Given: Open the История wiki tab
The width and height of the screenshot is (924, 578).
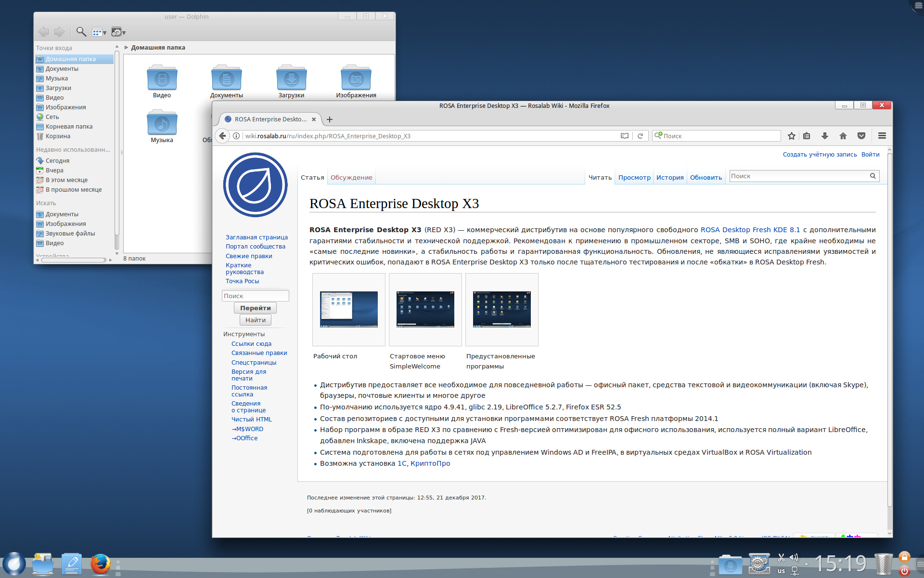Looking at the screenshot, I should click(669, 177).
